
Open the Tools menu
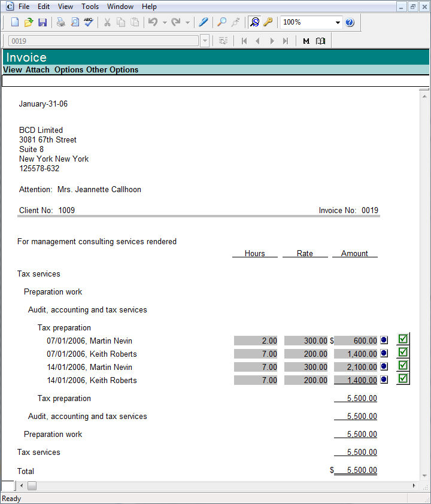coord(90,7)
